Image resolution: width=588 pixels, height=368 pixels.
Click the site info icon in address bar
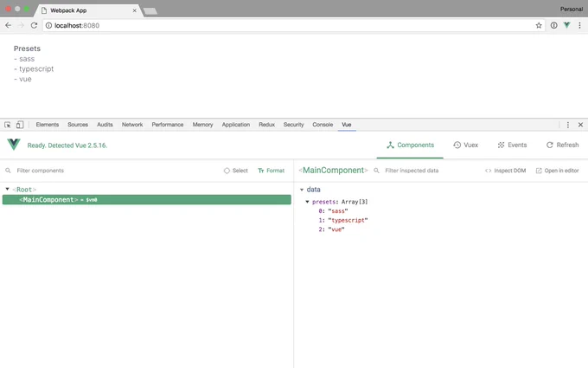[x=48, y=25]
